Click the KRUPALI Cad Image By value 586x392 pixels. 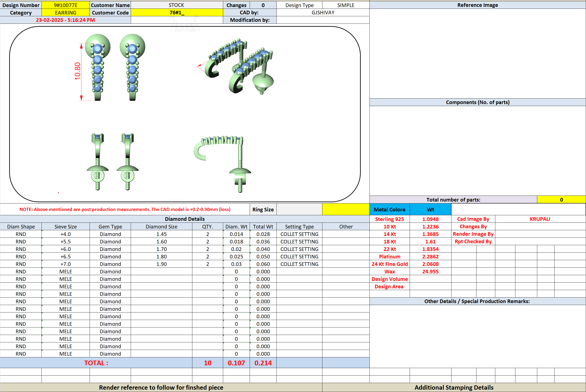[540, 219]
